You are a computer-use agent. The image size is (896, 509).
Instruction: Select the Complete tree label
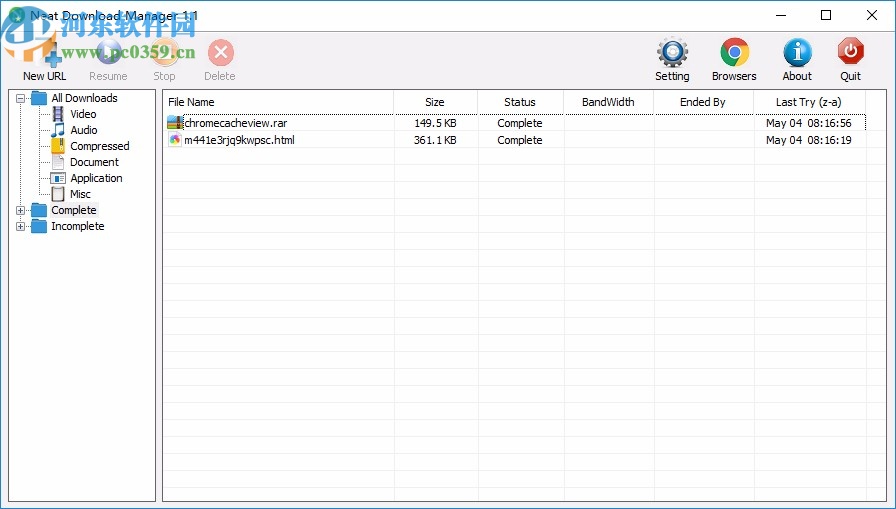74,210
